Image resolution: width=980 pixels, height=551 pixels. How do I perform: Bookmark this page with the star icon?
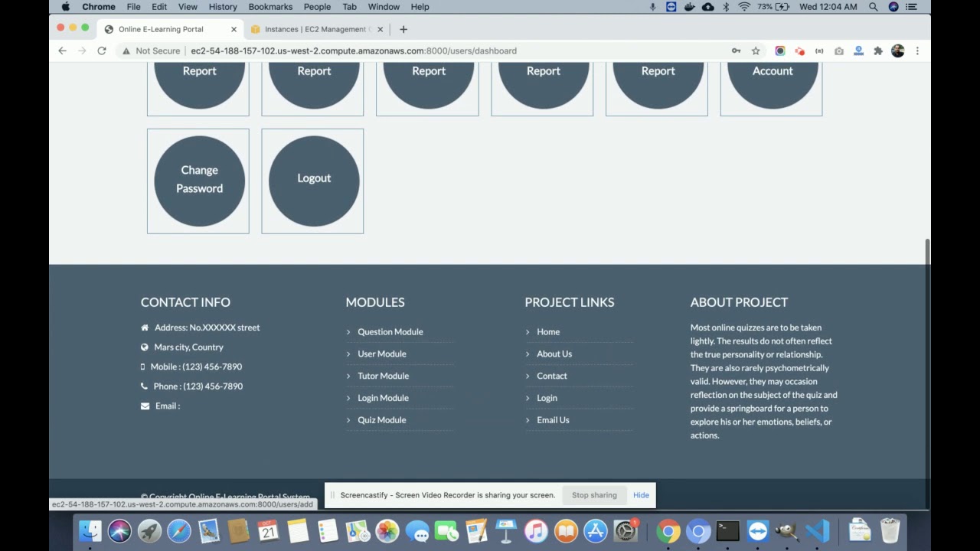point(756,51)
